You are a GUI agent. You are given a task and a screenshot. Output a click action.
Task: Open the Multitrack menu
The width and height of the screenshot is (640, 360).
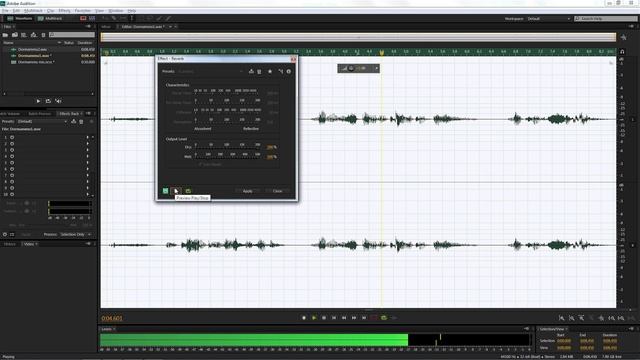coord(33,11)
